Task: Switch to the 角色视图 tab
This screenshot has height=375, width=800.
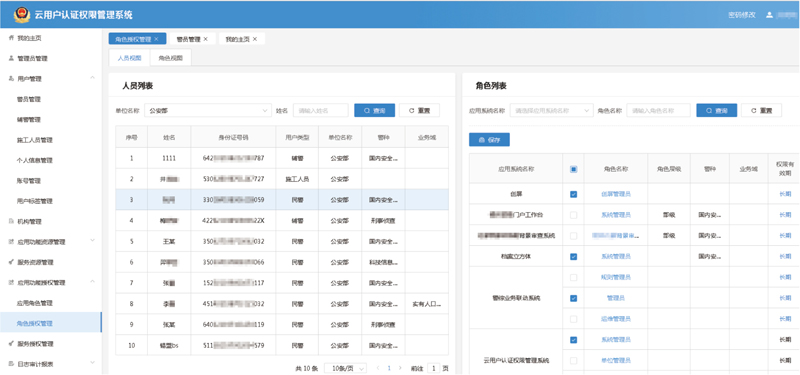Action: 170,58
